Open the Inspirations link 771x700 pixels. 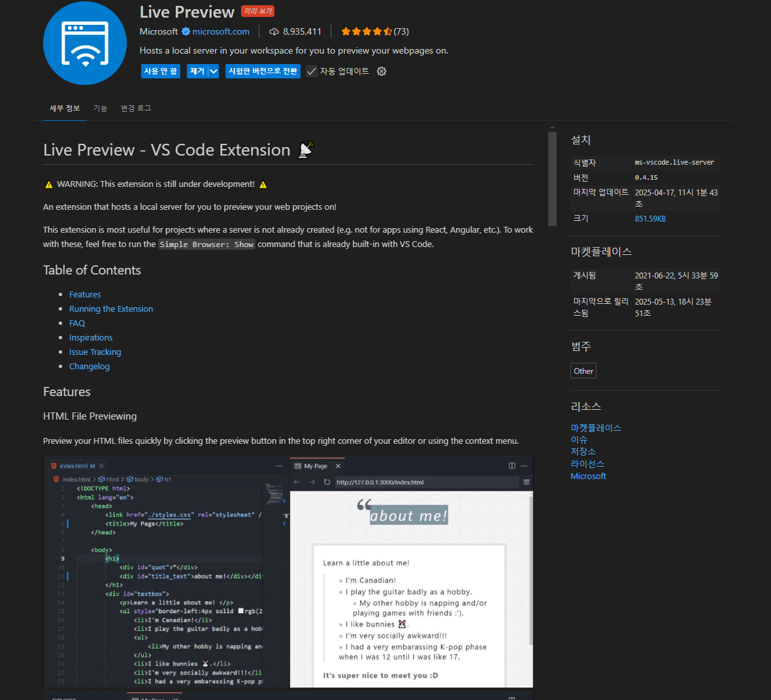coord(91,337)
